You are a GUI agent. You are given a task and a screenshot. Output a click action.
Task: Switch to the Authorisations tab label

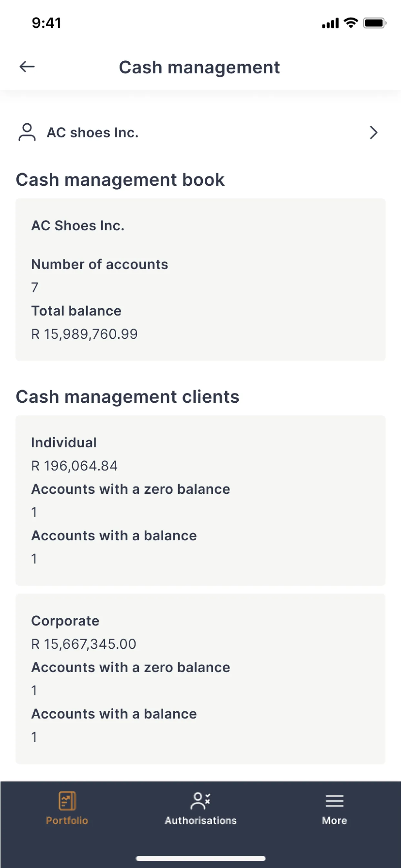[x=200, y=821]
